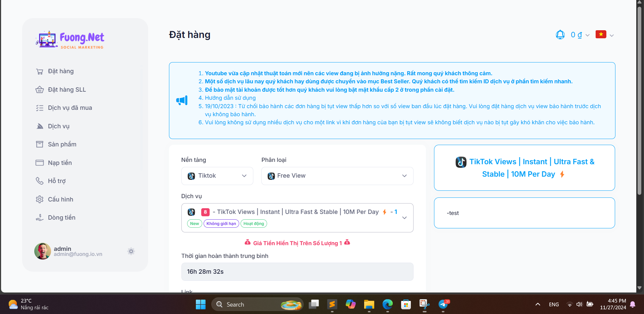Image resolution: width=644 pixels, height=314 pixels.
Task: Click the notification bell icon
Action: click(560, 35)
